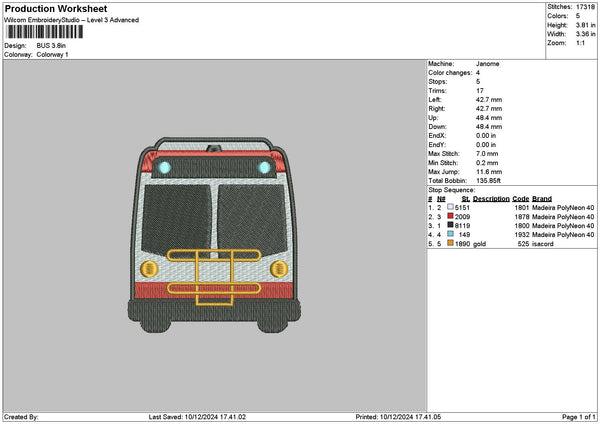Choose the gold 1890 thread swatch
Viewport: 600px width, 424px height.
click(449, 243)
